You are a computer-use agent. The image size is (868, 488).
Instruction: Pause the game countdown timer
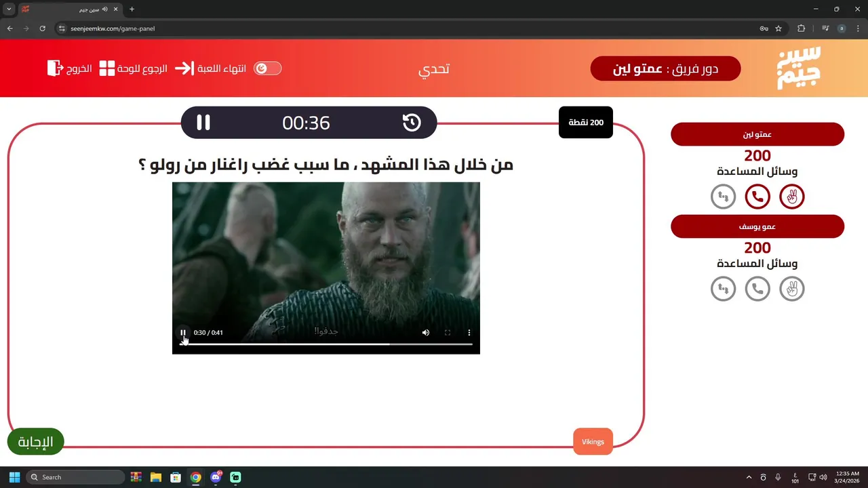click(203, 123)
